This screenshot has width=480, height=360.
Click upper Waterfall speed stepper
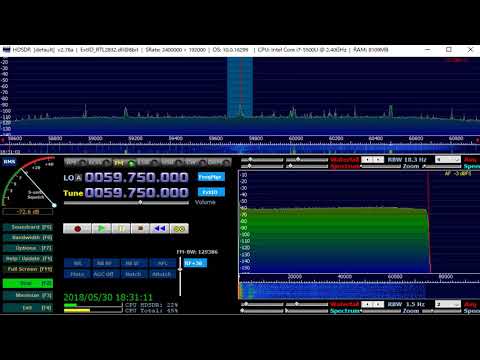[x=373, y=160]
